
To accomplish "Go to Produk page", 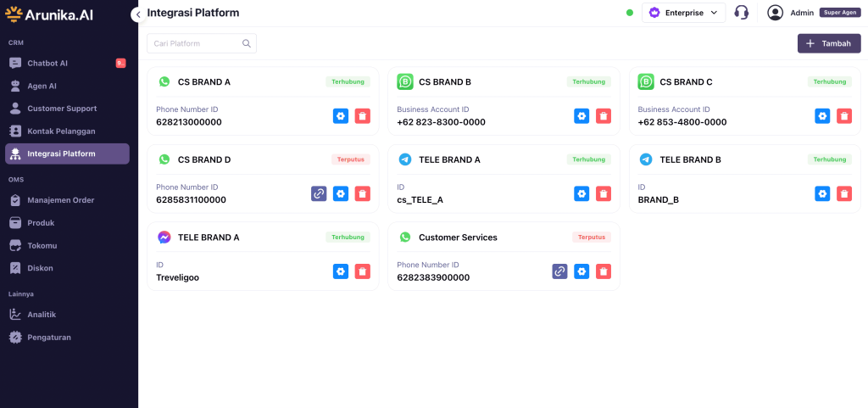I will coord(67,222).
